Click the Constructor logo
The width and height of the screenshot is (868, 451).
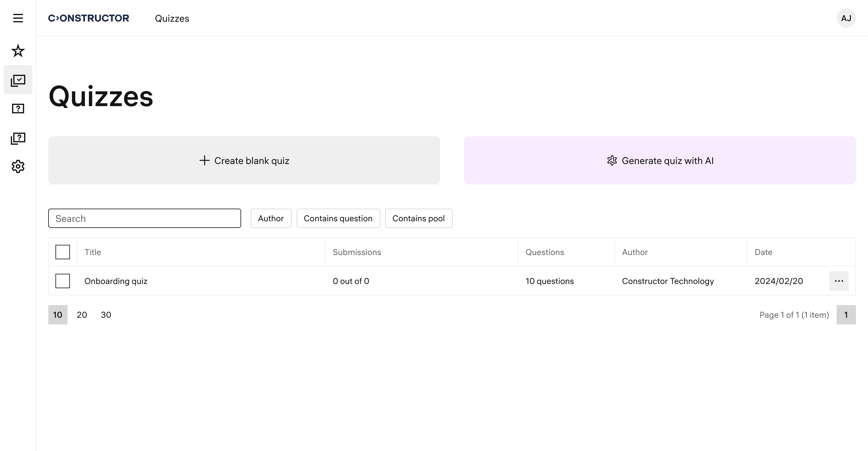pos(89,18)
